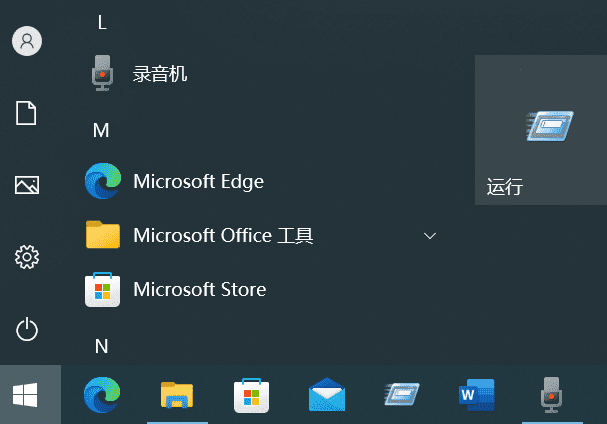Open the user account icon in Start rail
The width and height of the screenshot is (607, 424).
click(26, 41)
